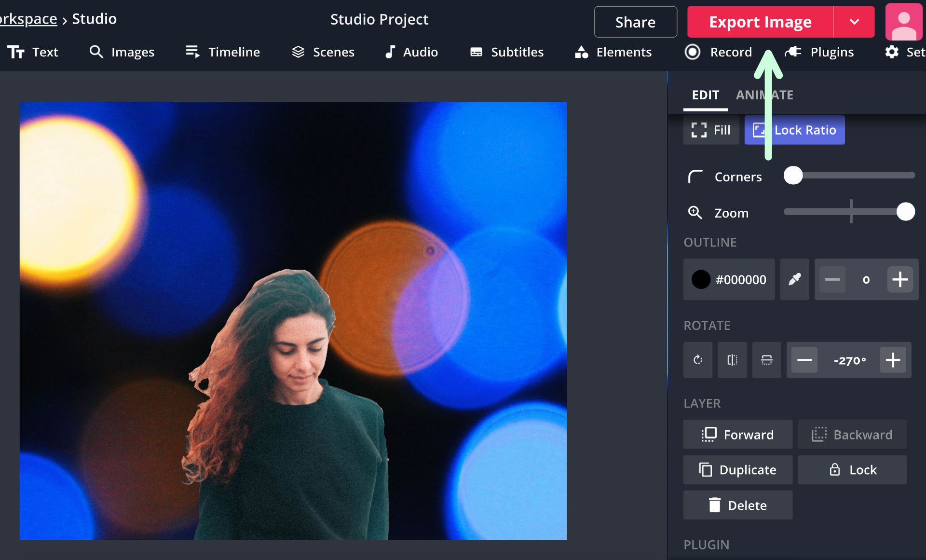Switch to the ANIMATE tab
Screen dimensions: 926x560
pos(764,95)
